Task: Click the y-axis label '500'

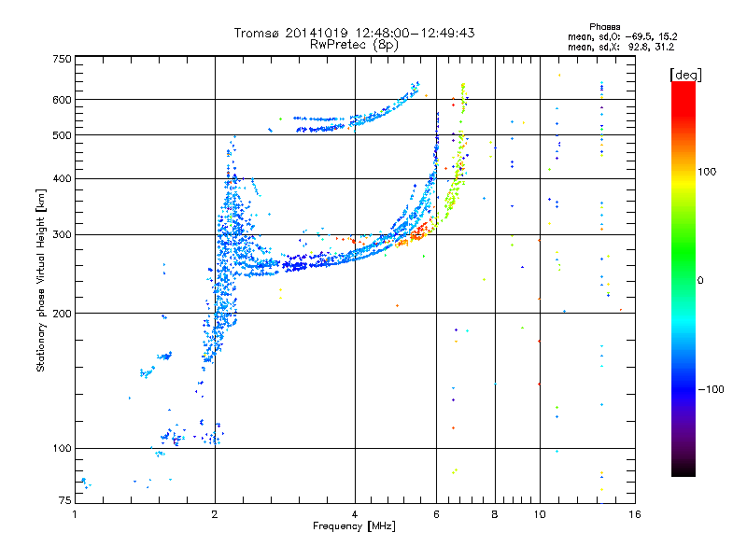Action: [62, 135]
